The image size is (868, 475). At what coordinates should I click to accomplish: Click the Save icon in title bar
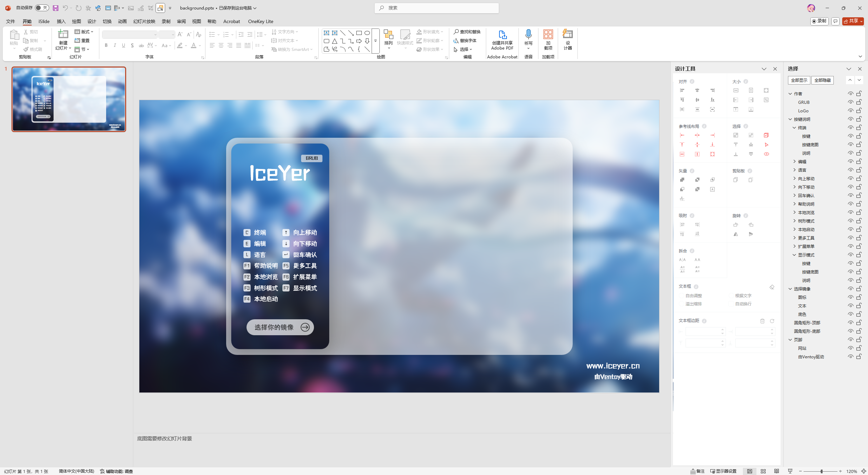(56, 8)
